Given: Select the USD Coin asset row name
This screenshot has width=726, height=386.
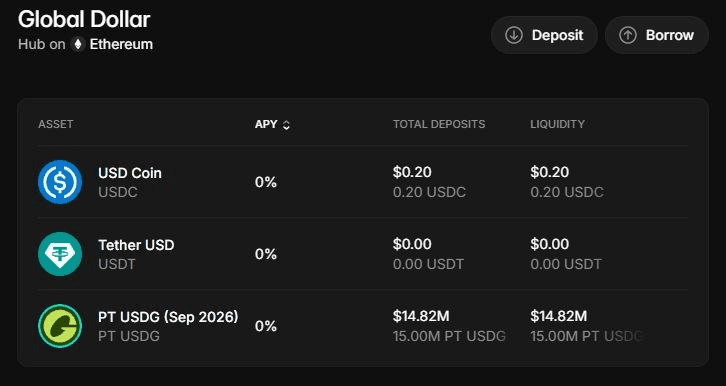Looking at the screenshot, I should [130, 173].
